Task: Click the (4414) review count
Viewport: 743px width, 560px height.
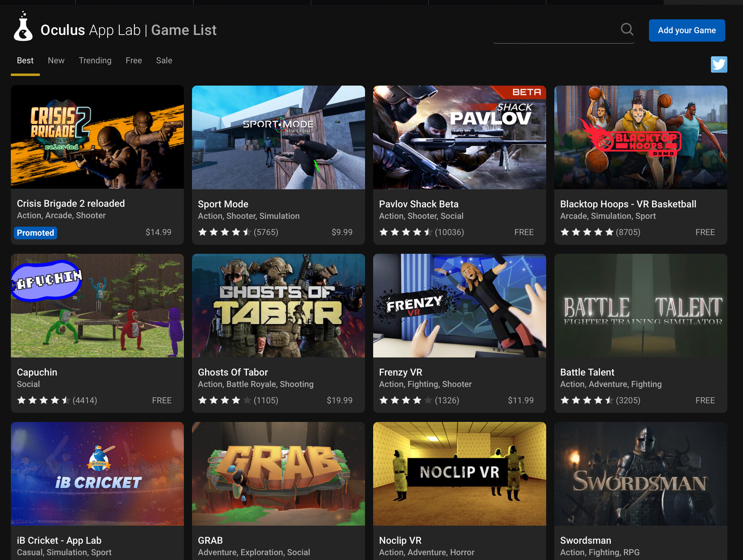Action: click(x=85, y=400)
